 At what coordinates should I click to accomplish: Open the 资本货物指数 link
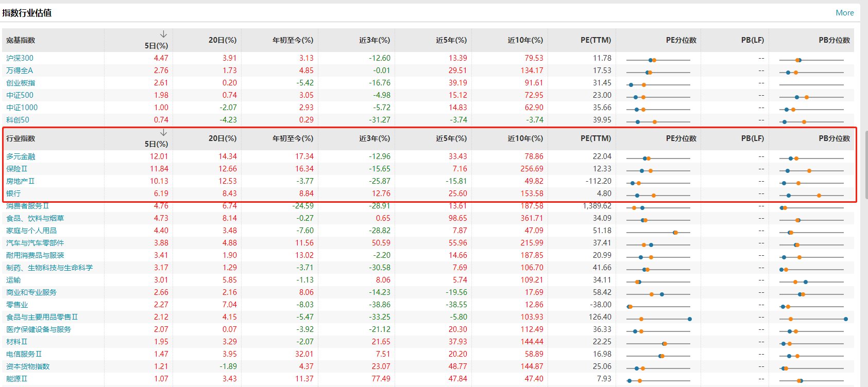[x=28, y=366]
